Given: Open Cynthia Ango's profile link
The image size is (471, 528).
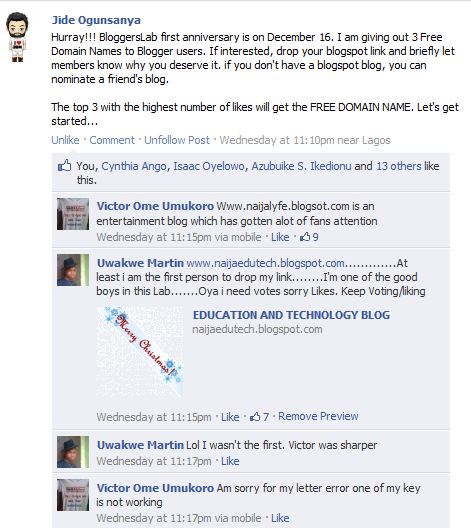Looking at the screenshot, I should click(134, 166).
